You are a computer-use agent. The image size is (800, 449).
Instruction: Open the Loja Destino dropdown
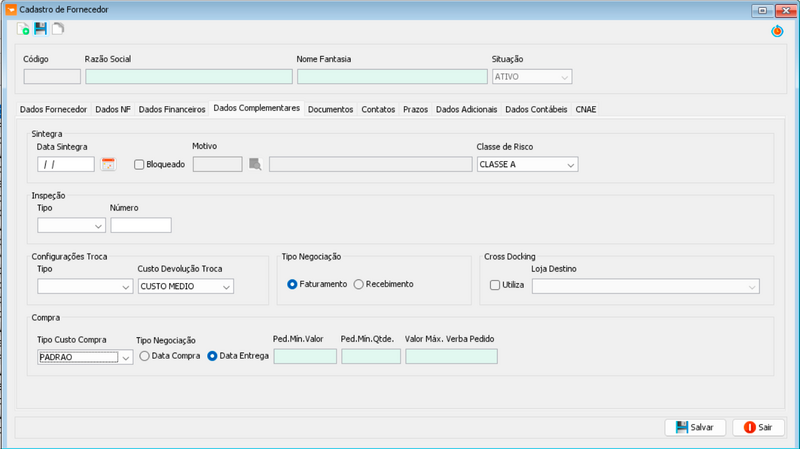(645, 286)
